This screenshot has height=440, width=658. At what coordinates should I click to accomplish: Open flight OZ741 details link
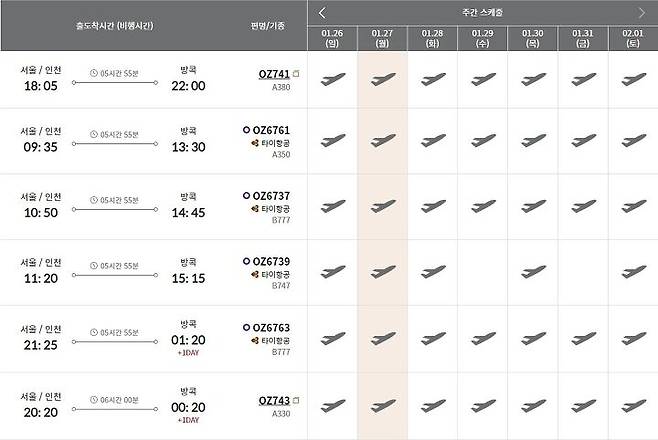tap(271, 76)
